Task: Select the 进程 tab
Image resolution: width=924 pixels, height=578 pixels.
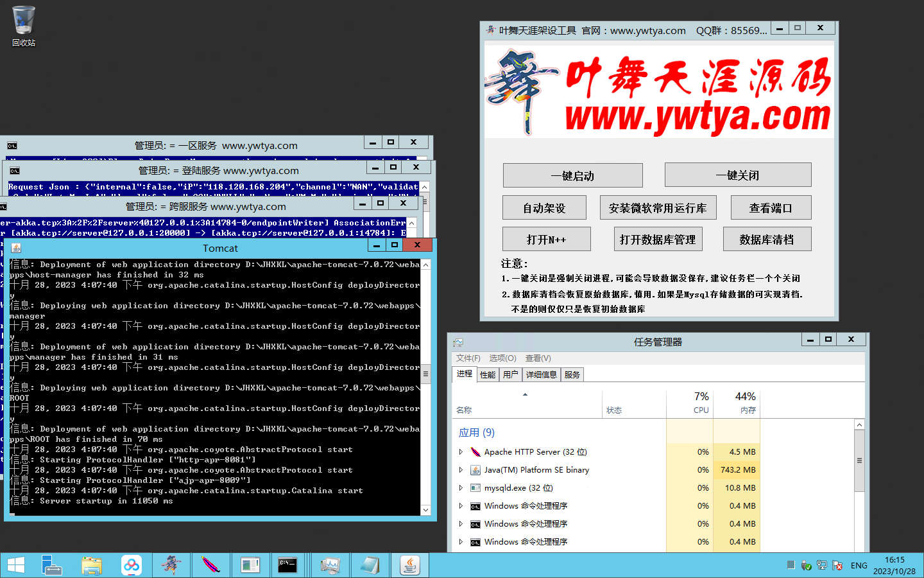Action: (465, 374)
